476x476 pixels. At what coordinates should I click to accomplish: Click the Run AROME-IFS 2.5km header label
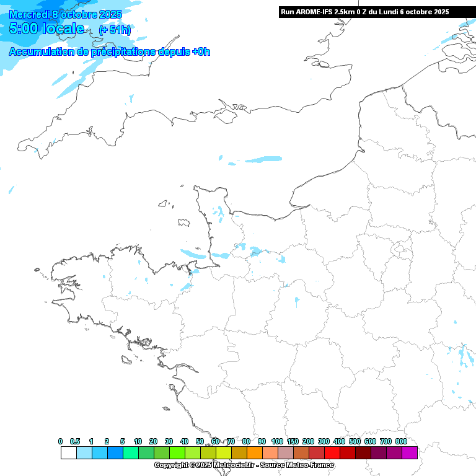364,12
